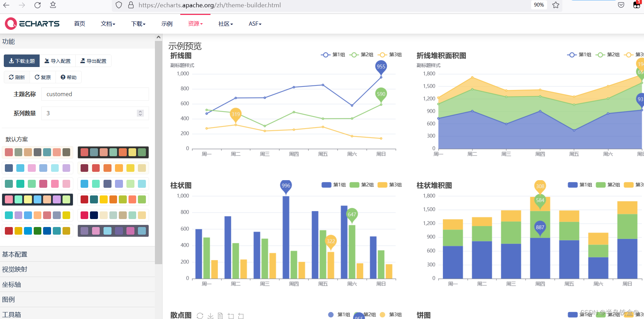Click the 系列数量 number stepper arrows
Screen dimensions: 644x319
(x=140, y=113)
